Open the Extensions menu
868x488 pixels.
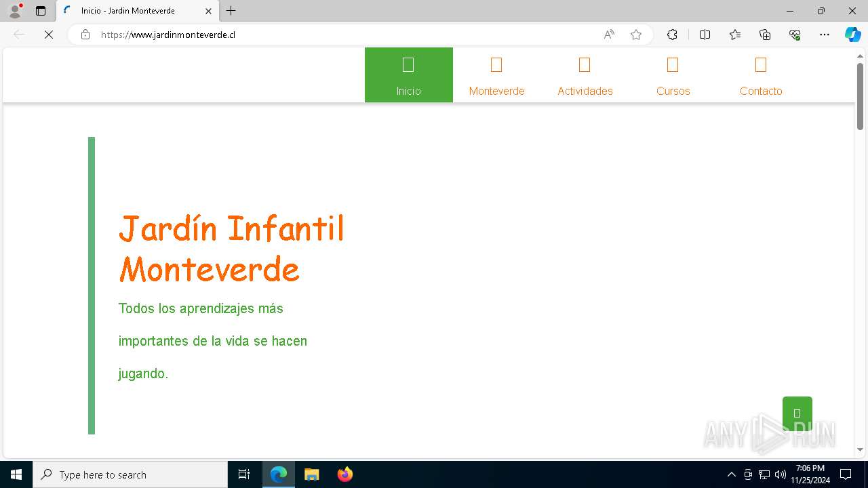[x=672, y=35]
